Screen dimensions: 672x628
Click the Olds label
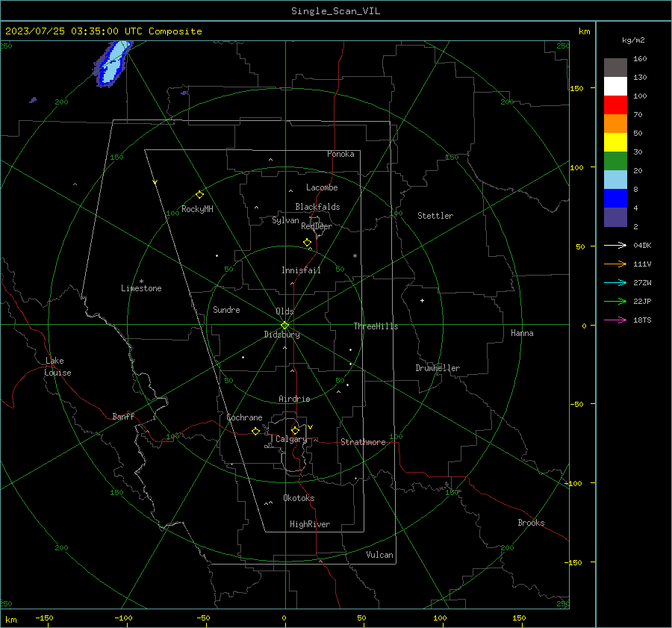(284, 311)
